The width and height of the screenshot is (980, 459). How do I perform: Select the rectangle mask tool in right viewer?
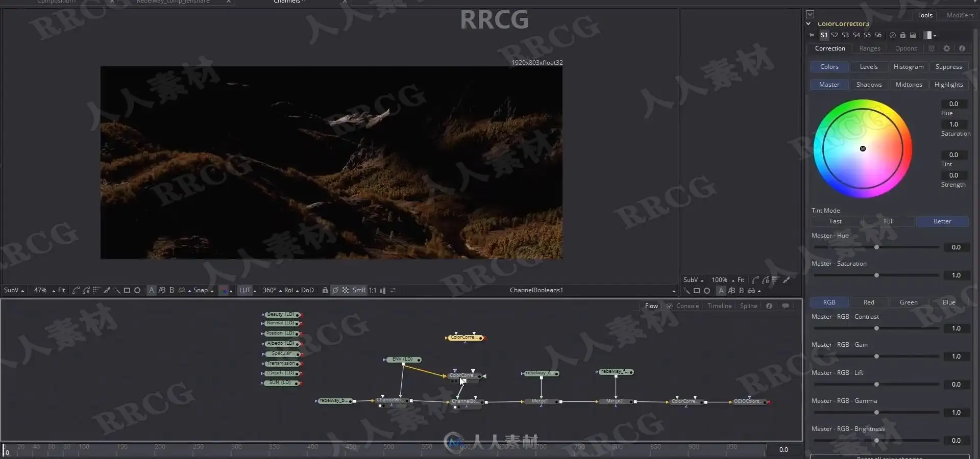point(697,291)
